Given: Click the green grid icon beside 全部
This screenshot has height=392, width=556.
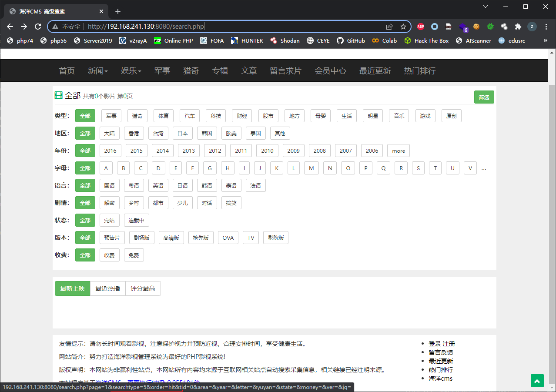Looking at the screenshot, I should (x=58, y=95).
